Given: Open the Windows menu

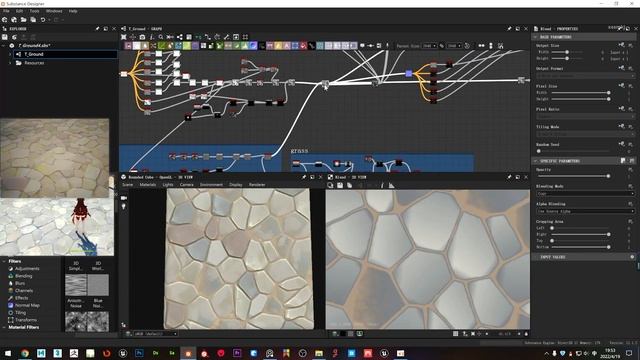Looking at the screenshot, I should 54,11.
